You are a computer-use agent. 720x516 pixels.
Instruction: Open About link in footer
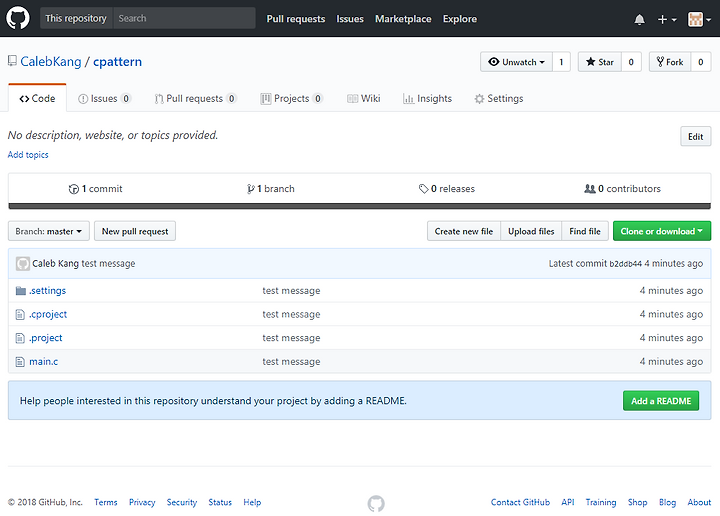(x=699, y=502)
